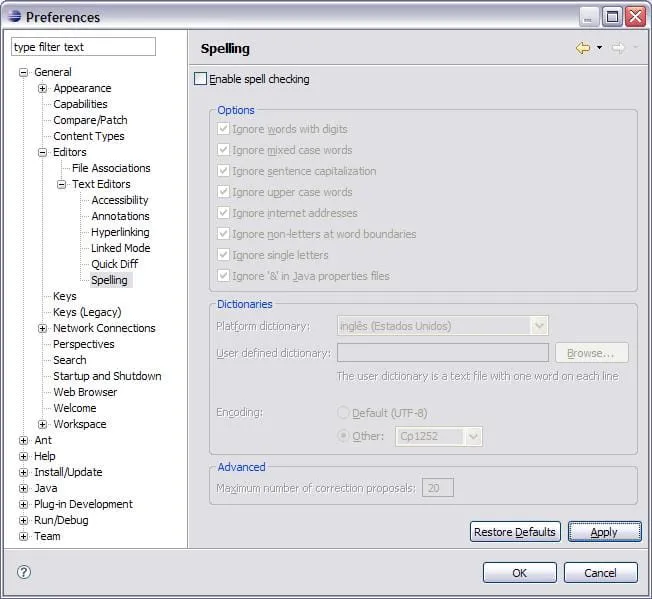Toggle Ignore upper case words

click(223, 192)
